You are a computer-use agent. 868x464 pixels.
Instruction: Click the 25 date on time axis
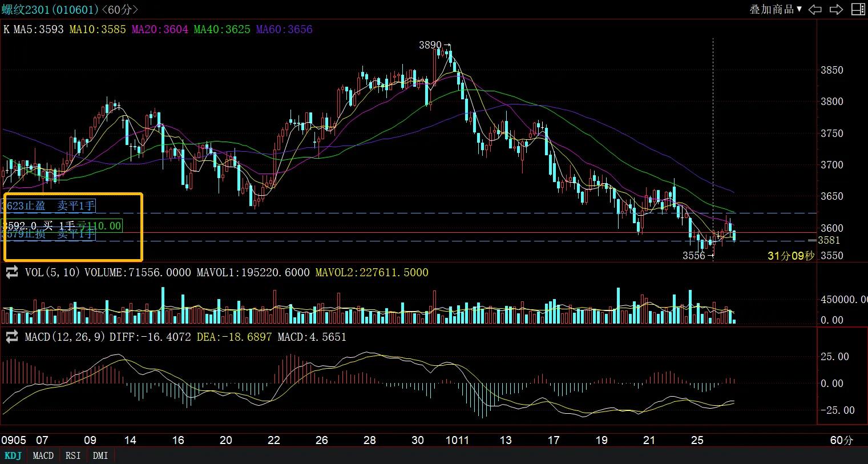click(x=697, y=440)
